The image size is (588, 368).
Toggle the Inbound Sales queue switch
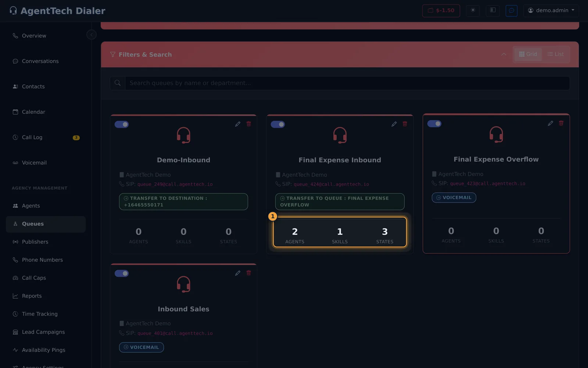(x=122, y=273)
